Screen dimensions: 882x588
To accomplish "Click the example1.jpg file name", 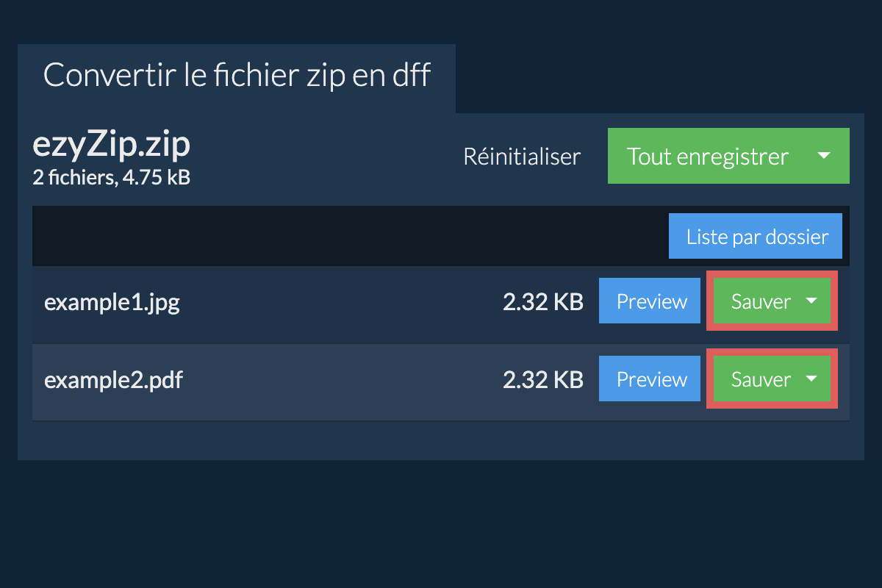I will click(x=112, y=302).
